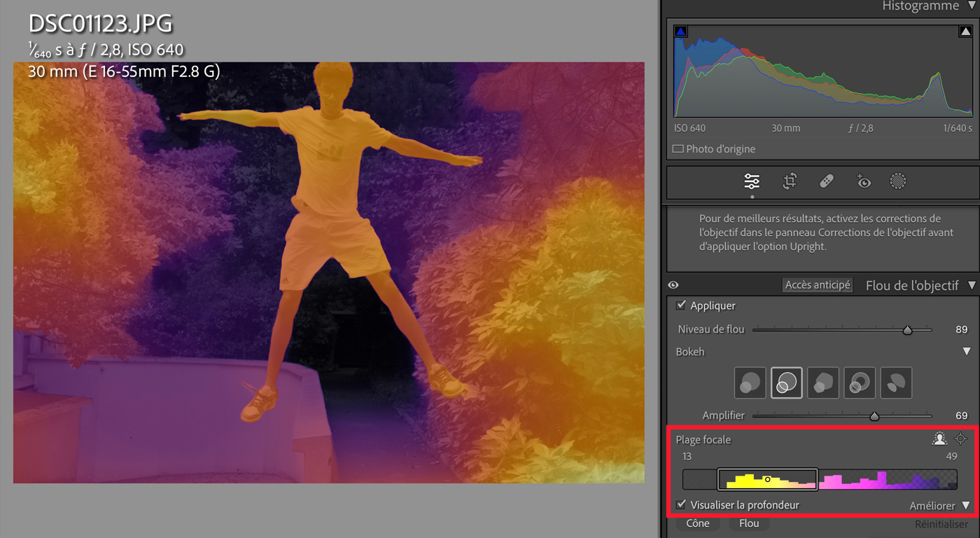Collapse the Flou de l'objectif panel
The width and height of the screenshot is (980, 538).
(971, 285)
